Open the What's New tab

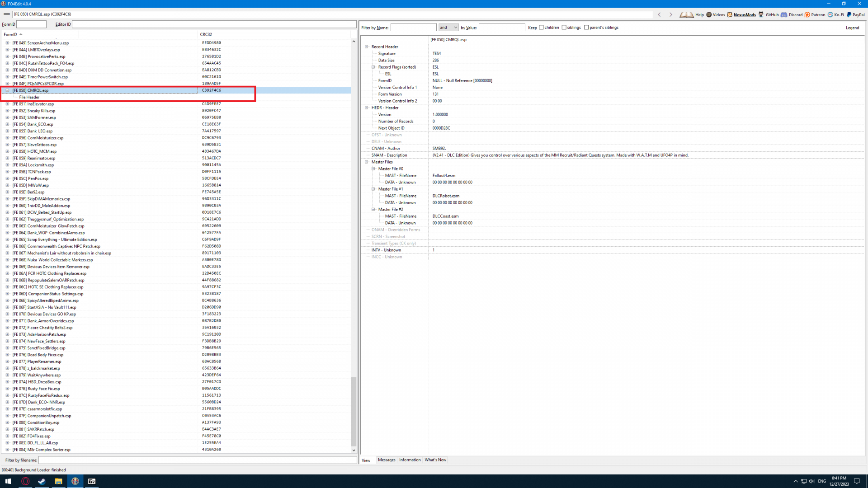[x=435, y=460]
